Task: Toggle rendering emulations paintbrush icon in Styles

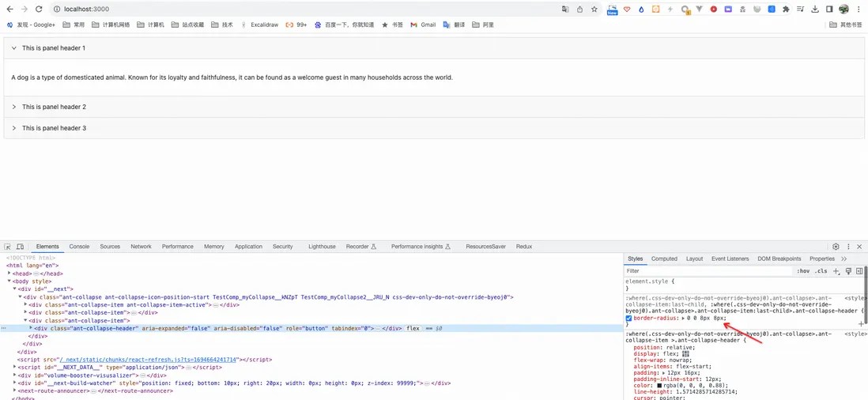Action: click(848, 271)
